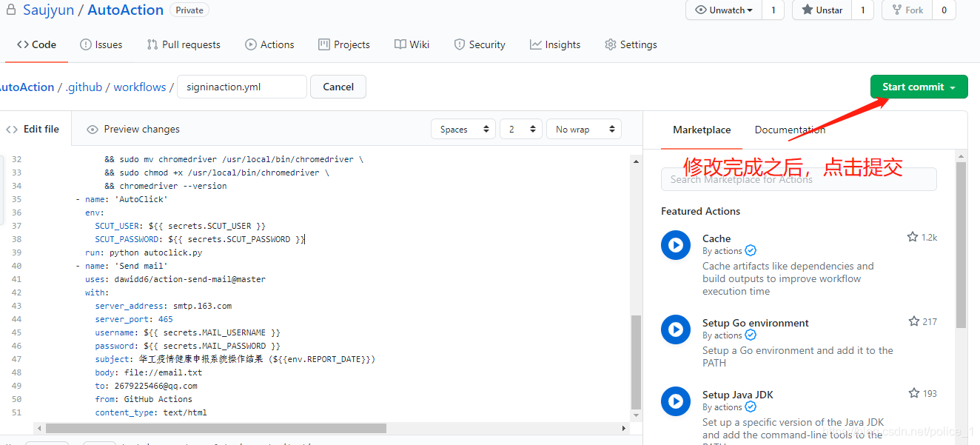Click the 'content_type: text/html' line
Screen dimensions: 980x445
(x=151, y=412)
